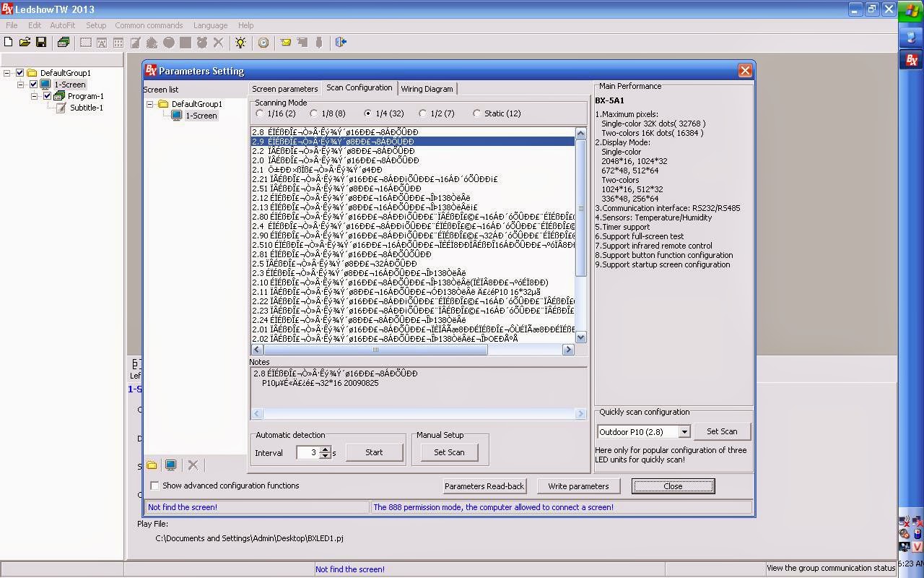Screen dimensions: 924x578
Task: Click the scan list vertical scrollbar thumb
Action: tap(581, 207)
